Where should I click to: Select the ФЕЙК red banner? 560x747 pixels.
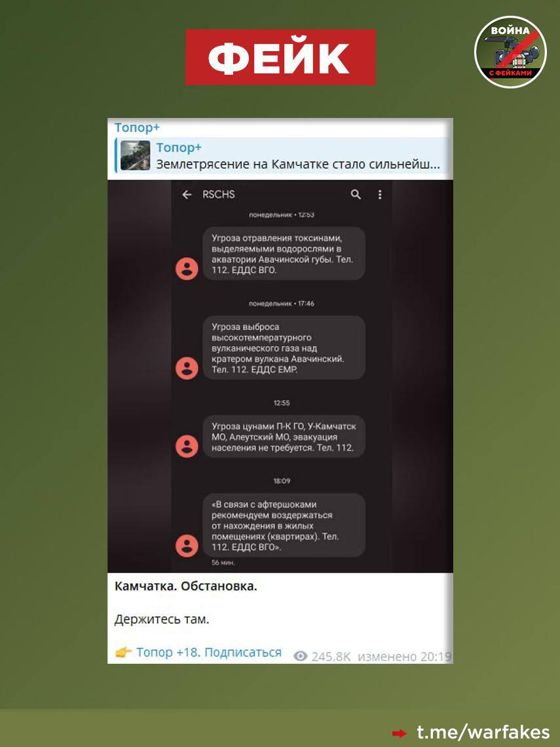point(280,57)
